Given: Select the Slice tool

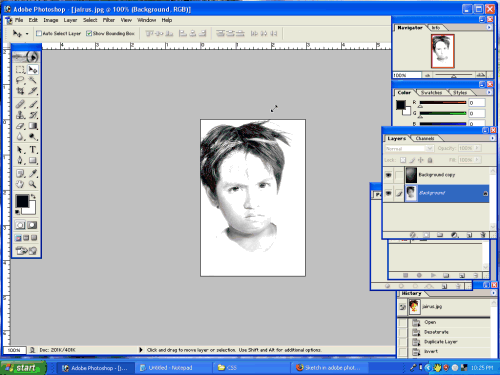Looking at the screenshot, I should [33, 91].
